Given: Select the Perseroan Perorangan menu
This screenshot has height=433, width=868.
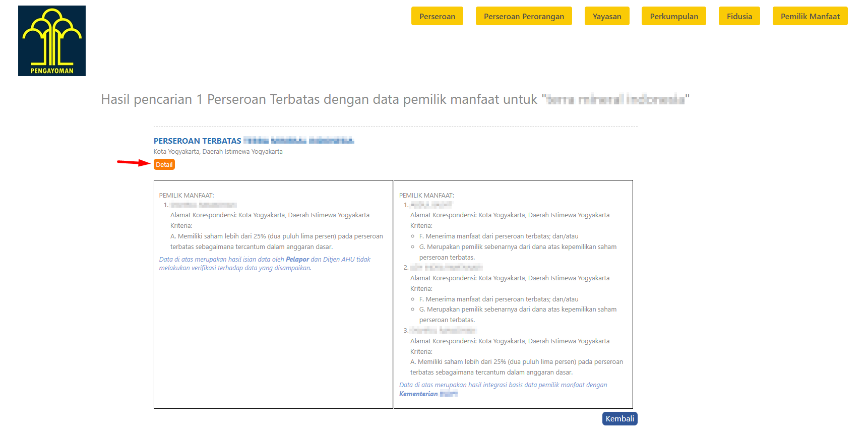Looking at the screenshot, I should (x=524, y=16).
